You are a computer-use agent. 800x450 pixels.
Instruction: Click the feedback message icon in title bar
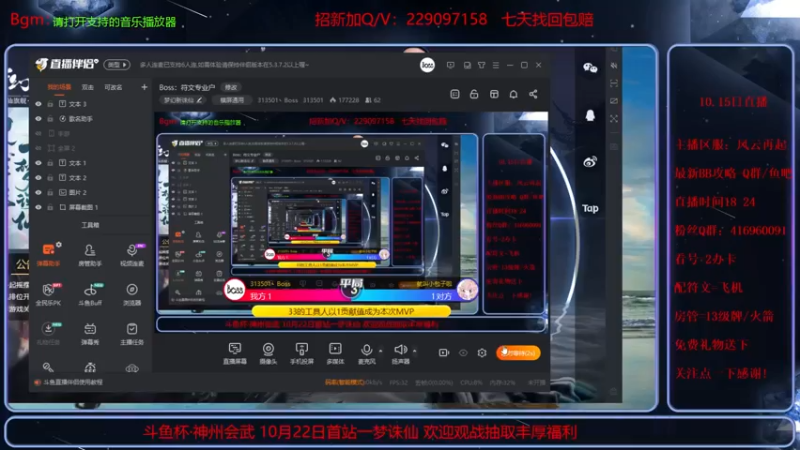click(451, 65)
